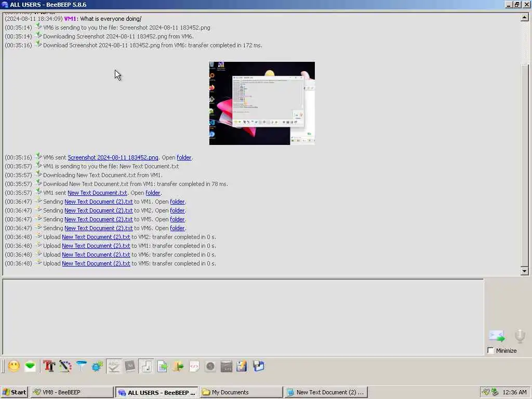Click the microphone voice message icon

[520, 336]
